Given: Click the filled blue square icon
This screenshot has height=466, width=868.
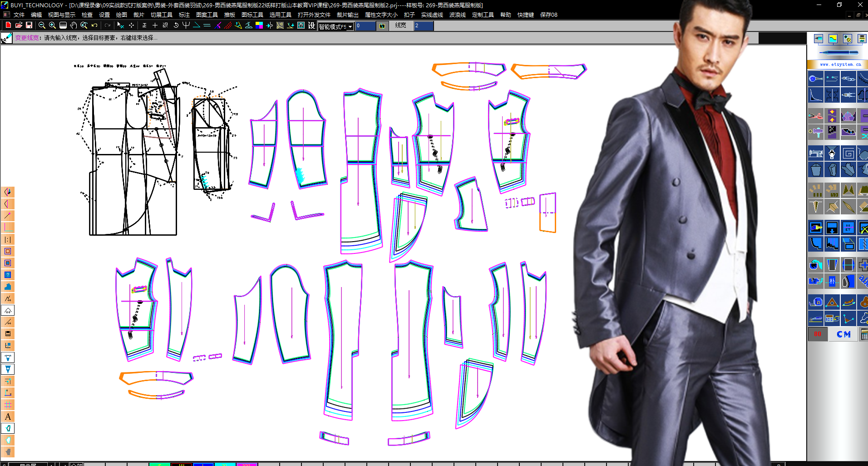Looking at the screenshot, I should [8, 263].
